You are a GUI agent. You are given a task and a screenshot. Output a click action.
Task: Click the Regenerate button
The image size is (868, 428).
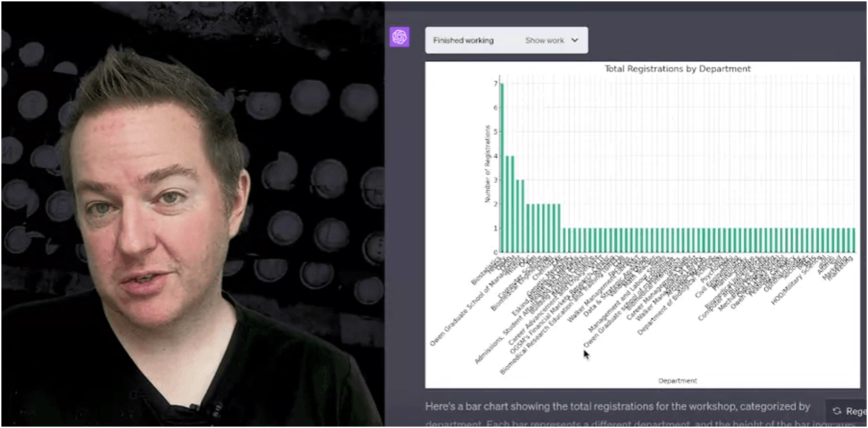[847, 411]
